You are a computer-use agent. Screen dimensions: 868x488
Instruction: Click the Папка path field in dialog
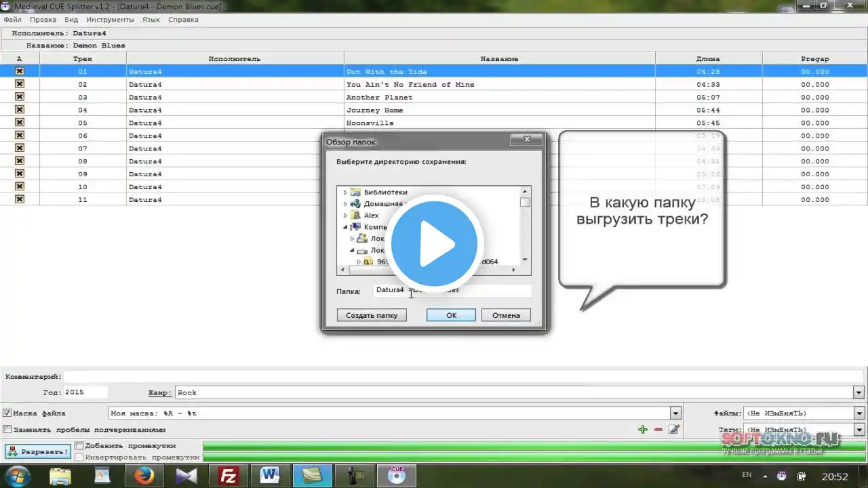452,290
